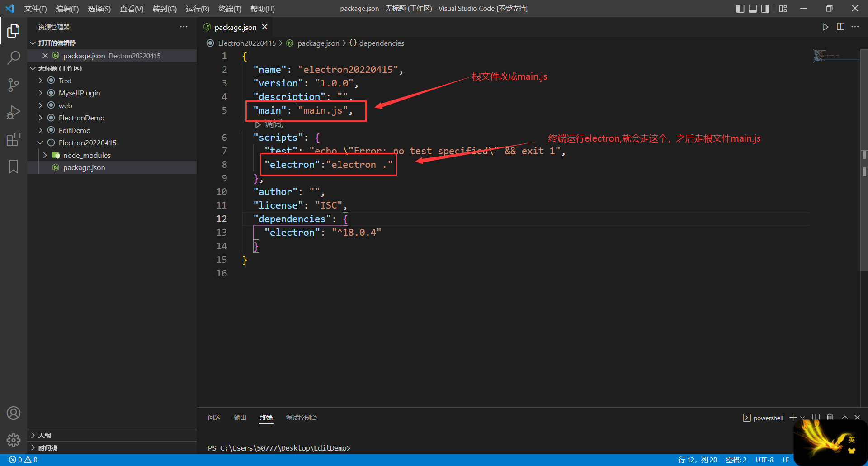Create a new terminal with plus icon
Screen dimensions: 868x466
(x=793, y=417)
